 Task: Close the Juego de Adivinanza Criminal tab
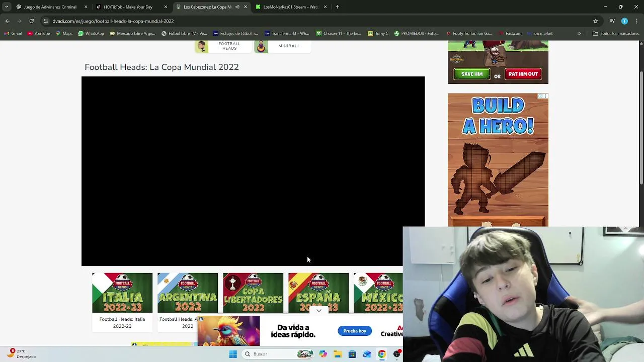pos(86,7)
